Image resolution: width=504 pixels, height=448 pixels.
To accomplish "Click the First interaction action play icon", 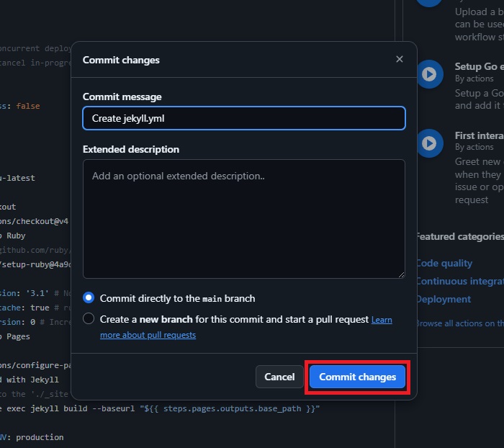I will coord(429,143).
